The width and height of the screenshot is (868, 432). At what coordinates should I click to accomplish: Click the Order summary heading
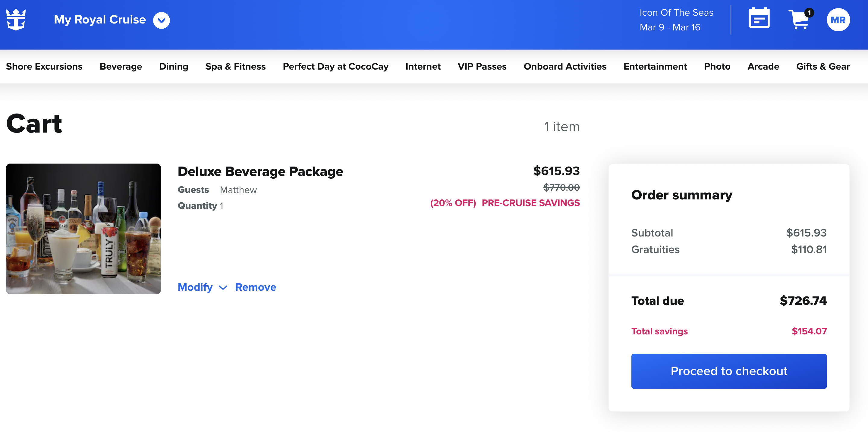click(x=681, y=195)
